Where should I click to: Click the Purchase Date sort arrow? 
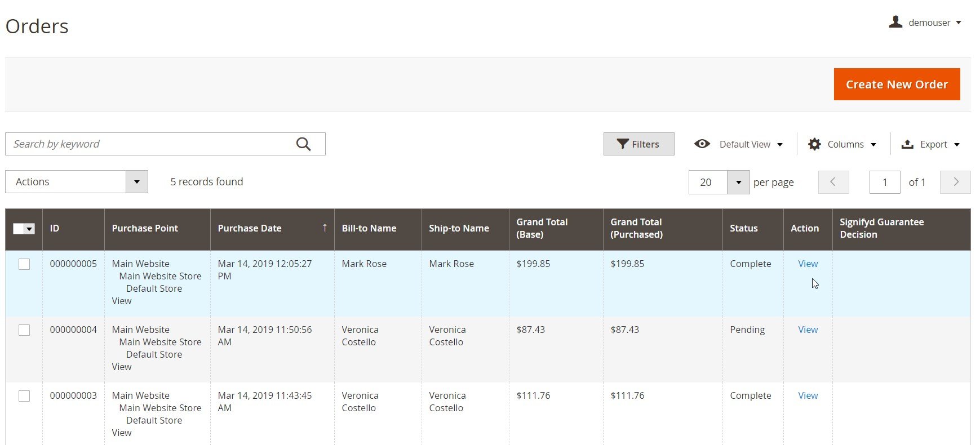(325, 228)
